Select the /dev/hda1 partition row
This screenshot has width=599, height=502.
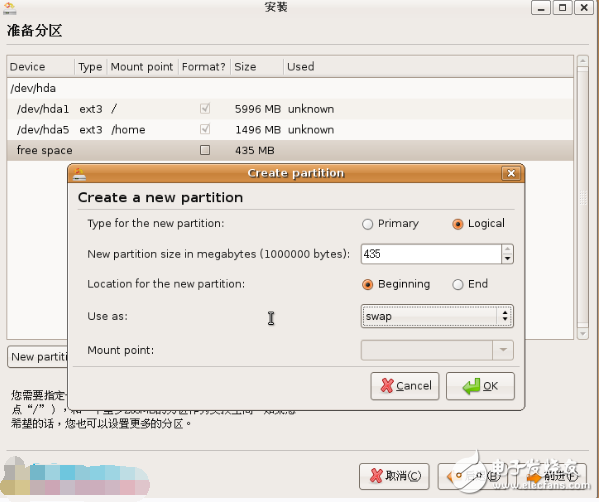pos(290,109)
